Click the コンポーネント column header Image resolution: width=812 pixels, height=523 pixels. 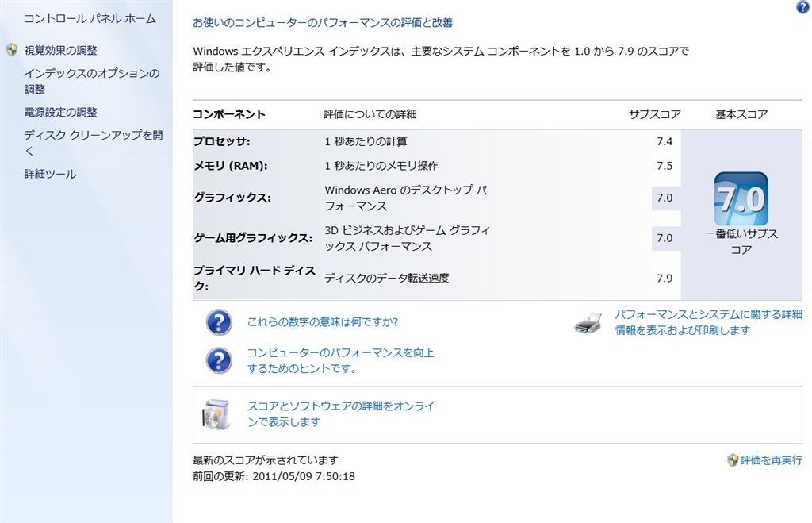click(229, 114)
